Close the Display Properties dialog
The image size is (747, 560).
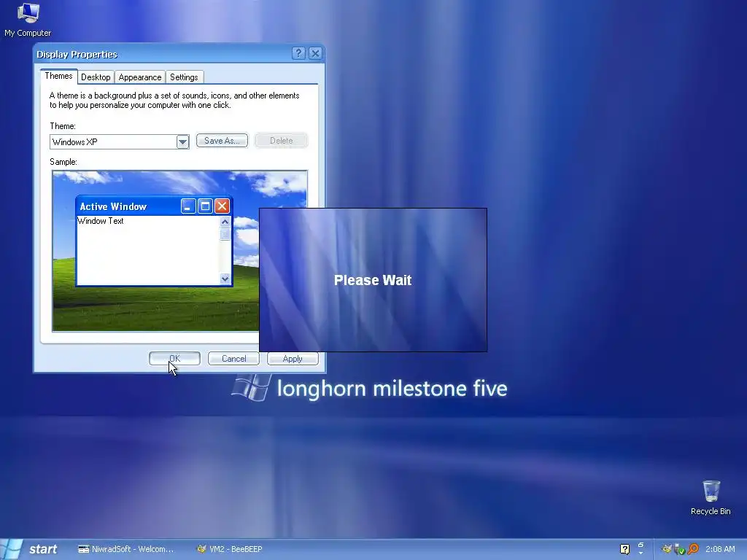[x=315, y=53]
